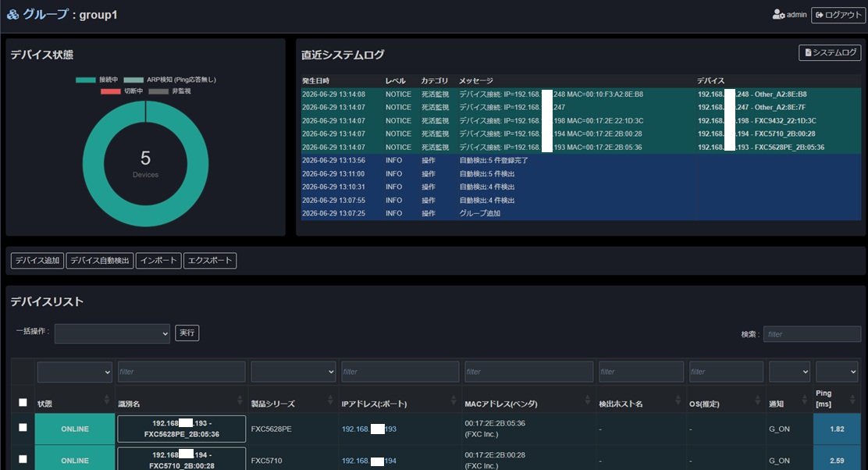868x470 pixels.
Task: Click the 識別名 column filter input
Action: (x=182, y=372)
